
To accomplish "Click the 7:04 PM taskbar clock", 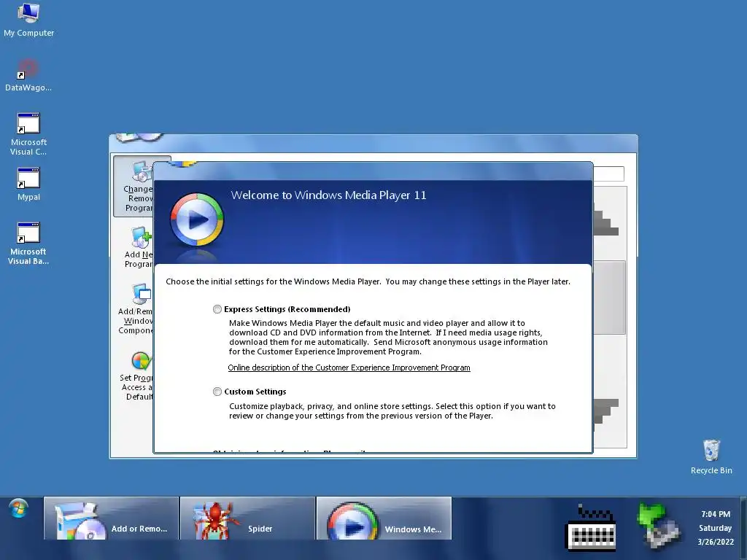I will [x=716, y=514].
